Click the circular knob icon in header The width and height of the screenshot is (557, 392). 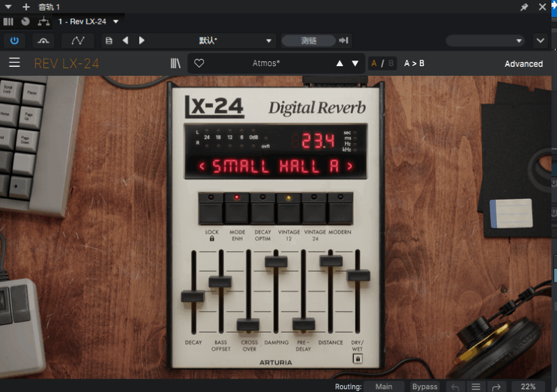tap(25, 22)
